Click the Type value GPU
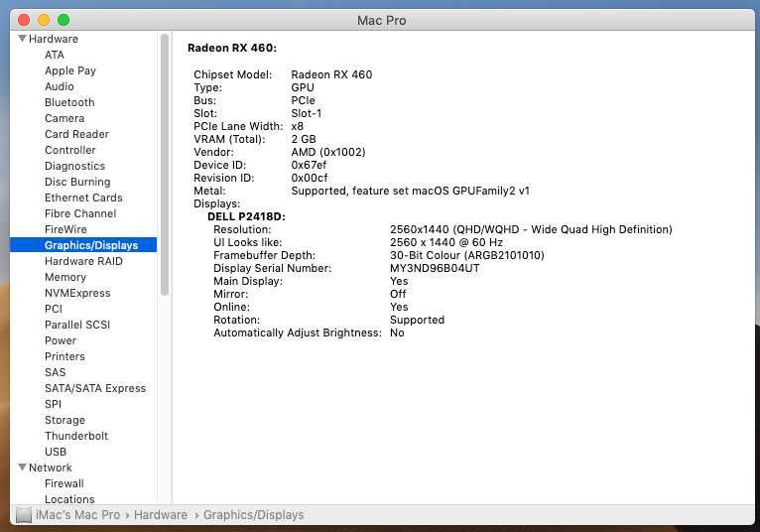 tap(303, 87)
